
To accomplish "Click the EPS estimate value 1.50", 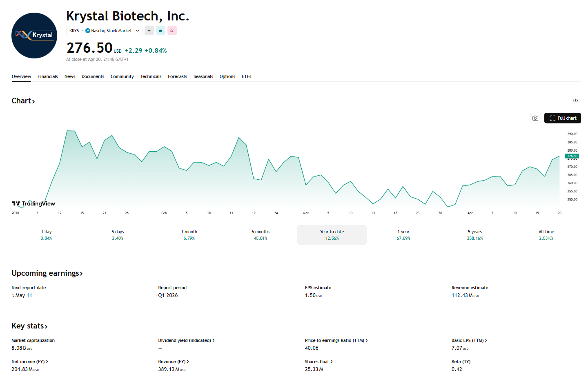I will click(x=313, y=295).
